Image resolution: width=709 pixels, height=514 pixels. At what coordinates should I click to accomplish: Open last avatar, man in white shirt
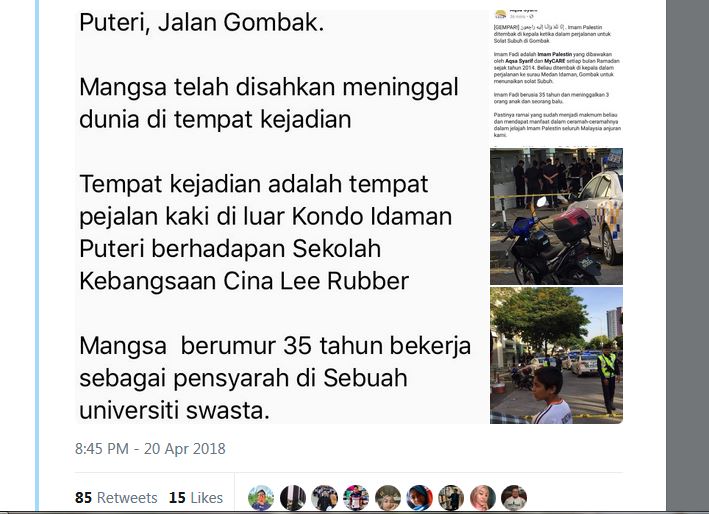click(514, 498)
